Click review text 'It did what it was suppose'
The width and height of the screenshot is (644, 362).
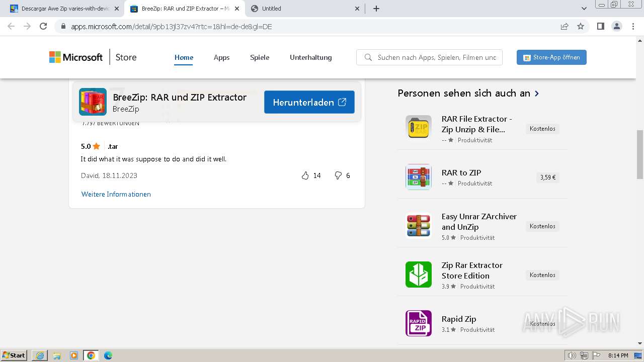point(153,159)
